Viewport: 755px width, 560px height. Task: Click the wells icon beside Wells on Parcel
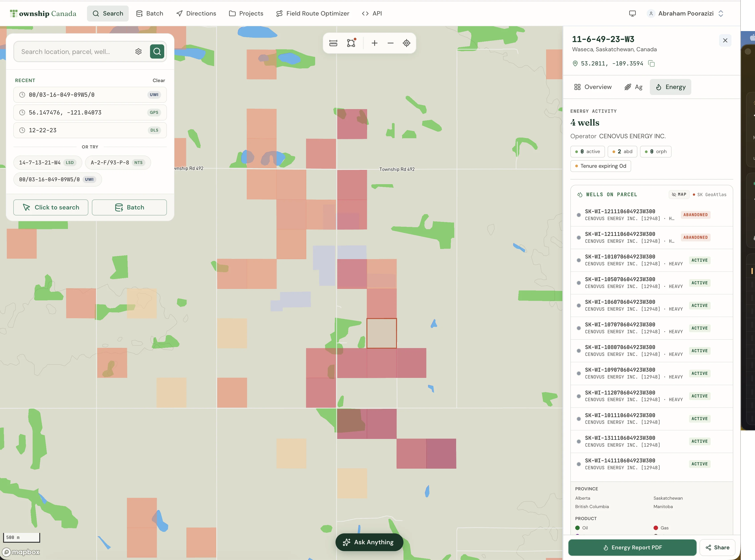pyautogui.click(x=580, y=195)
